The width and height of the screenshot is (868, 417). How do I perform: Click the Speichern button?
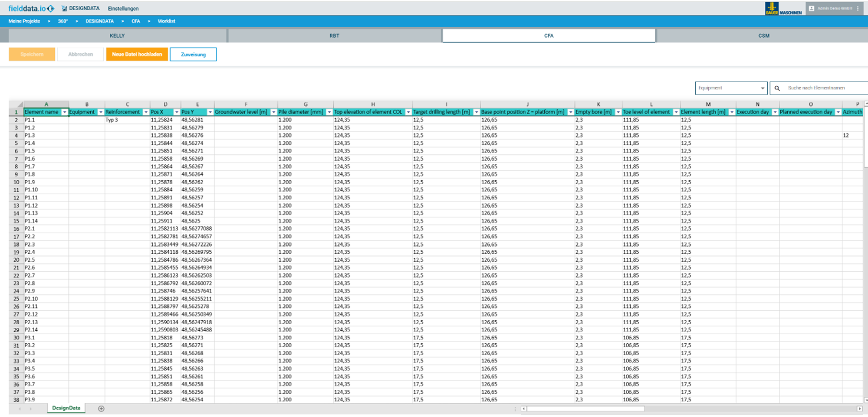(32, 54)
